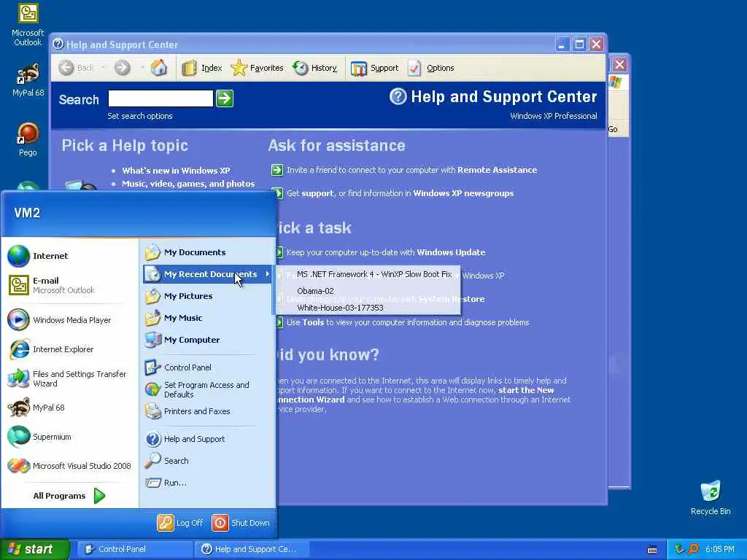Switch to Control Panel taskbar button
The width and height of the screenshot is (747, 560).
coord(135,549)
